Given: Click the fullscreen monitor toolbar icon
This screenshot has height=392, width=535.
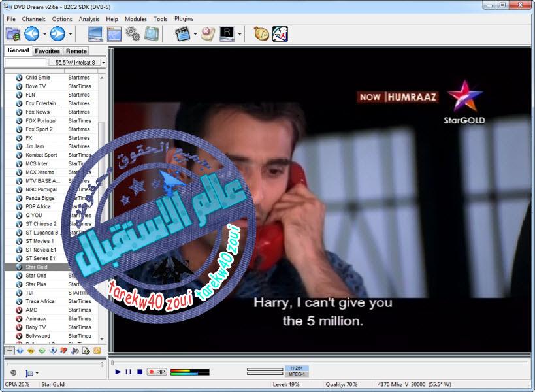Looking at the screenshot, I should [x=95, y=34].
